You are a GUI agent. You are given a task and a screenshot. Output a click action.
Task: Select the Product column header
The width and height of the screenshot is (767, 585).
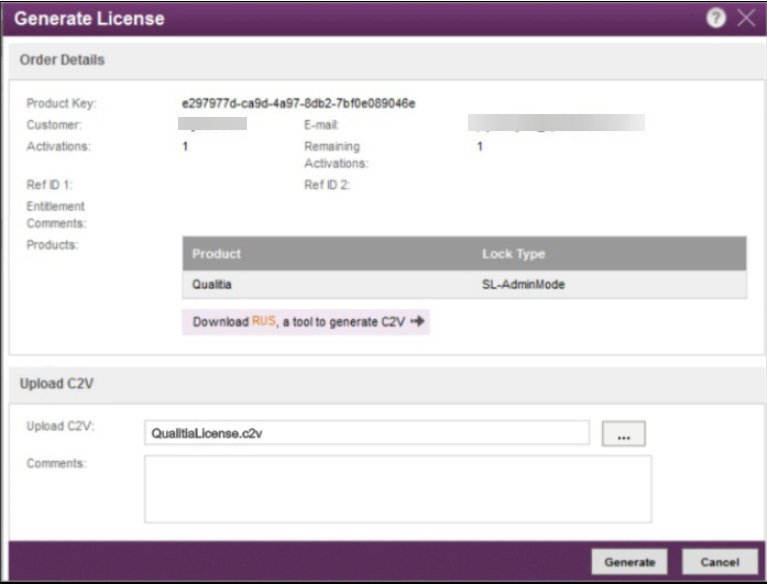[217, 254]
